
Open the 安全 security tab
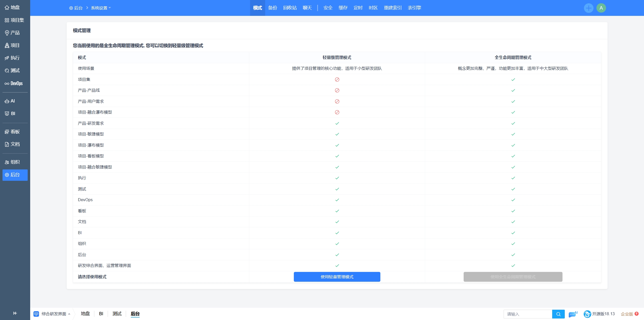(x=328, y=8)
